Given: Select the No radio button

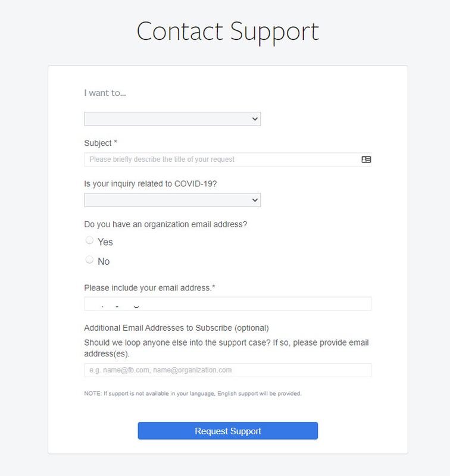Looking at the screenshot, I should click(90, 259).
